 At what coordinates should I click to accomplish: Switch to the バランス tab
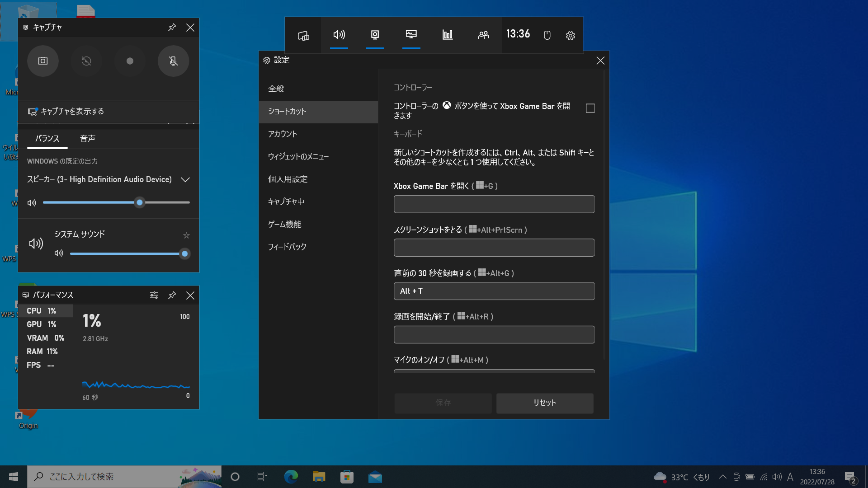(47, 139)
